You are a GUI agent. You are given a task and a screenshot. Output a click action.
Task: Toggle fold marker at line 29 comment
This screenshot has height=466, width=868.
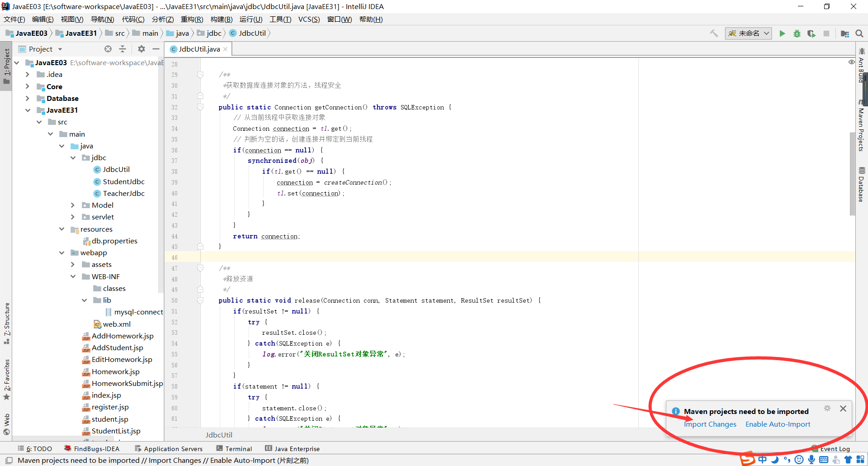click(200, 75)
